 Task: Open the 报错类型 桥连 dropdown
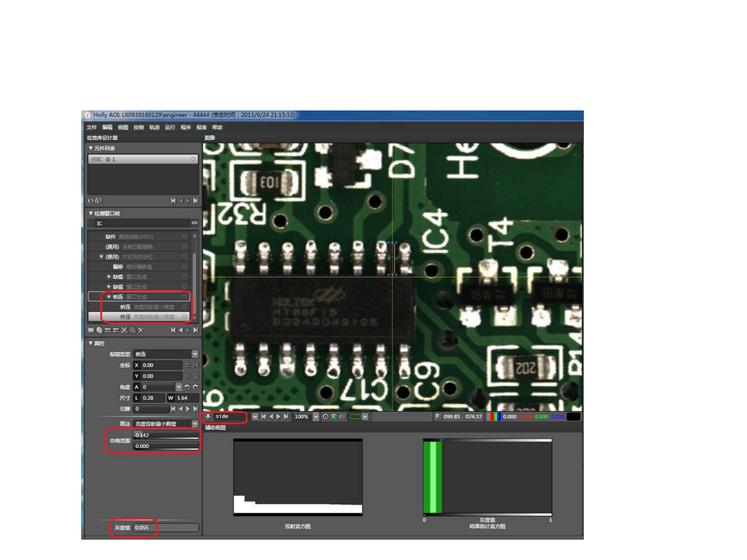tap(194, 354)
